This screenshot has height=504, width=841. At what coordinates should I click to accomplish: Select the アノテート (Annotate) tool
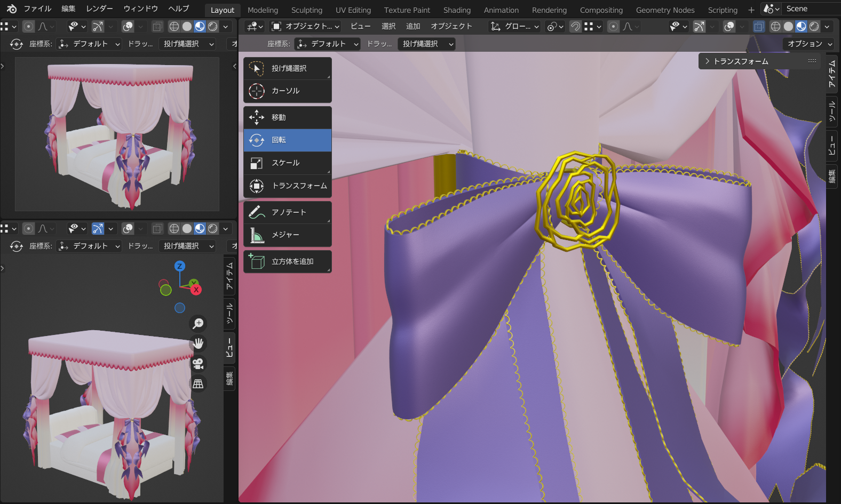pos(287,212)
